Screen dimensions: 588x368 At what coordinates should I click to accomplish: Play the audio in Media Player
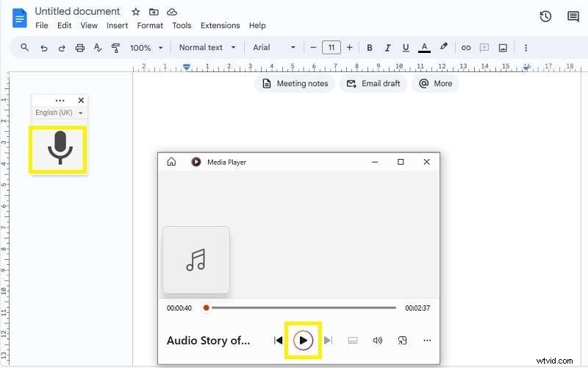303,341
